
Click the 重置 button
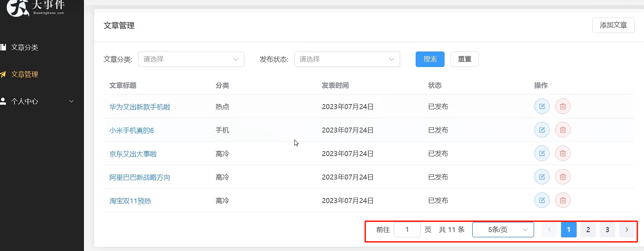pos(465,59)
